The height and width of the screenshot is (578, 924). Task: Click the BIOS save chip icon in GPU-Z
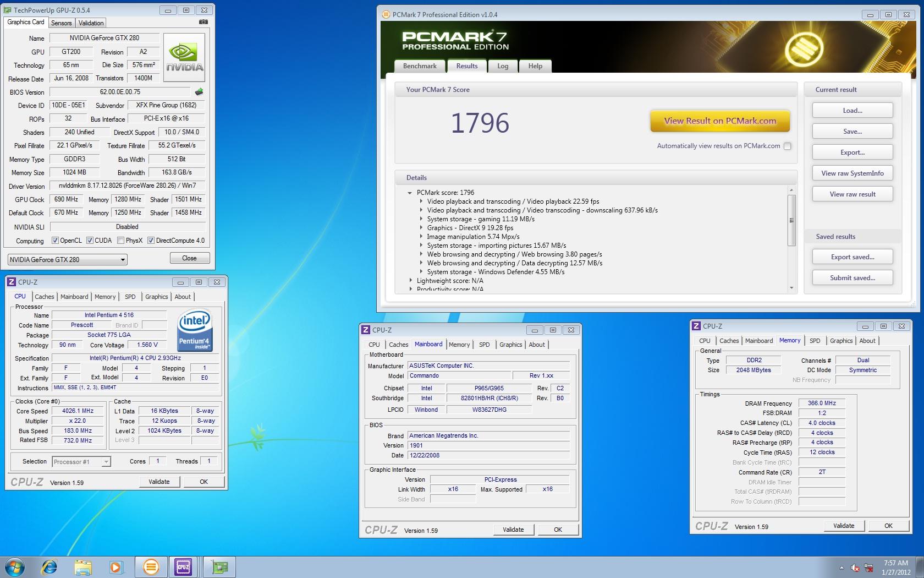(199, 92)
